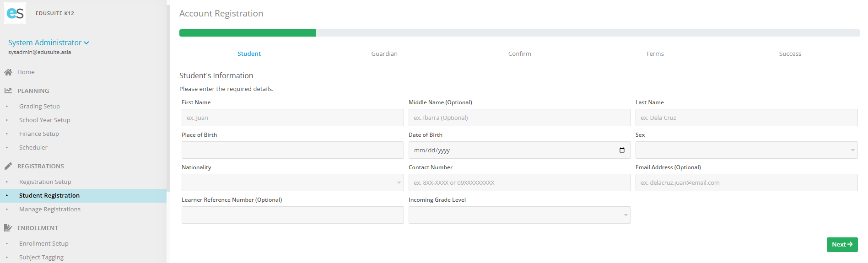Click the Planning chart icon
The width and height of the screenshot is (868, 263).
(x=8, y=91)
